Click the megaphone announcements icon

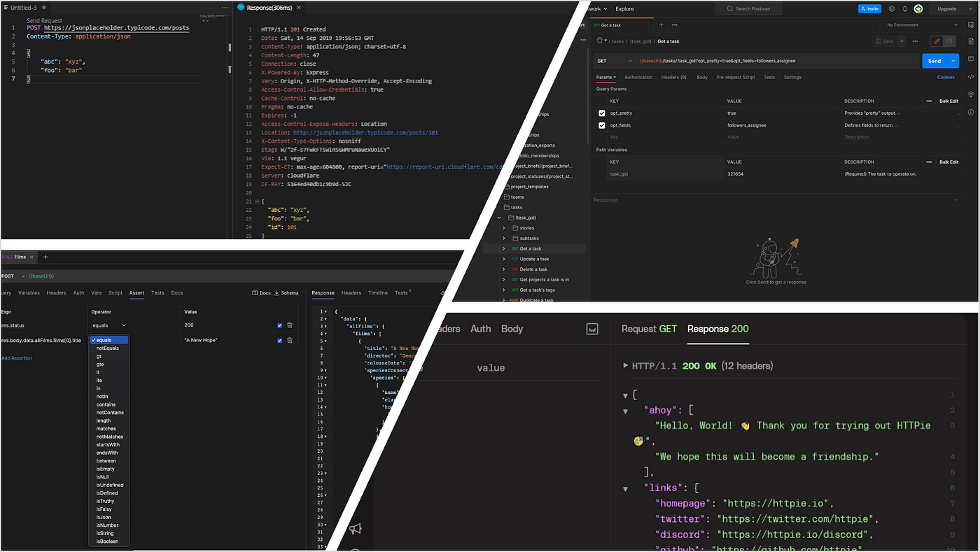click(356, 529)
